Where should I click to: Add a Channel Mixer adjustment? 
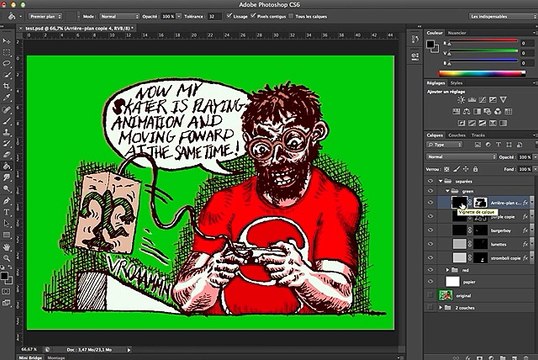click(498, 111)
